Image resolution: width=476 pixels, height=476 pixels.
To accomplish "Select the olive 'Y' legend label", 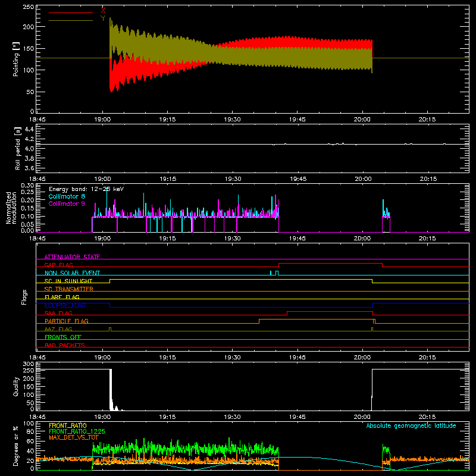I will [x=103, y=18].
